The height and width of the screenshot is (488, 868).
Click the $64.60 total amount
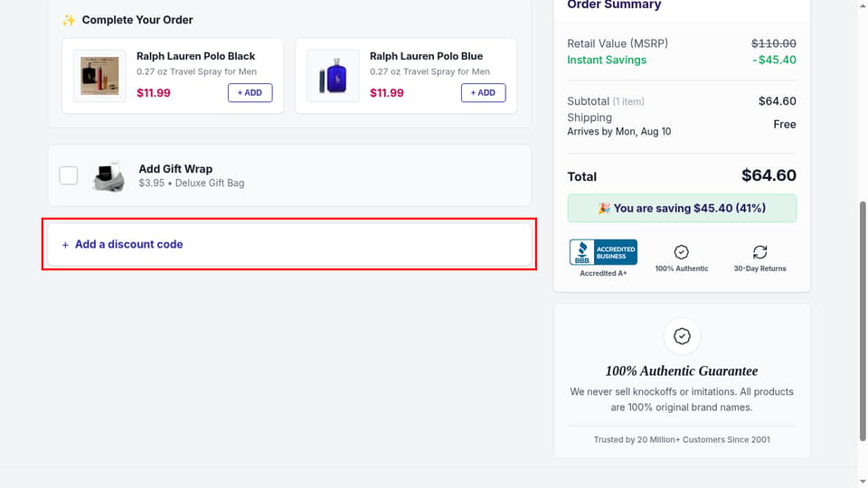click(769, 175)
